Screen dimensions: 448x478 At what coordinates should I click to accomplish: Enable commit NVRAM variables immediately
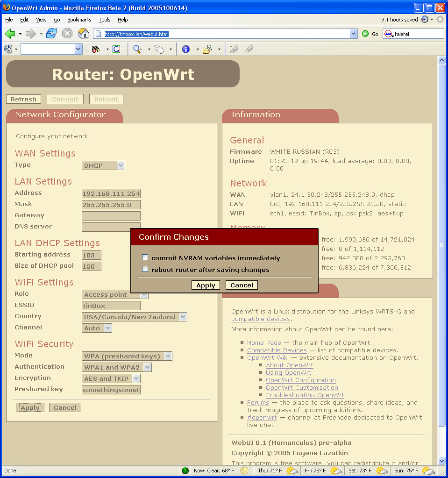(x=145, y=257)
